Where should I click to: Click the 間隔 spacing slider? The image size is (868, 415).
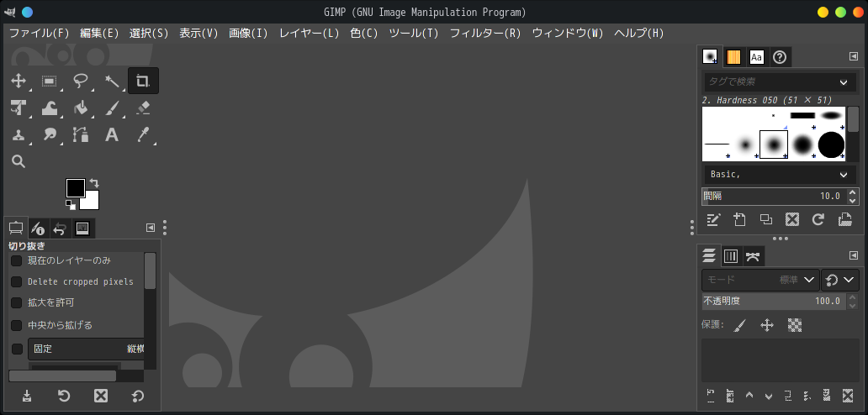[x=775, y=197]
